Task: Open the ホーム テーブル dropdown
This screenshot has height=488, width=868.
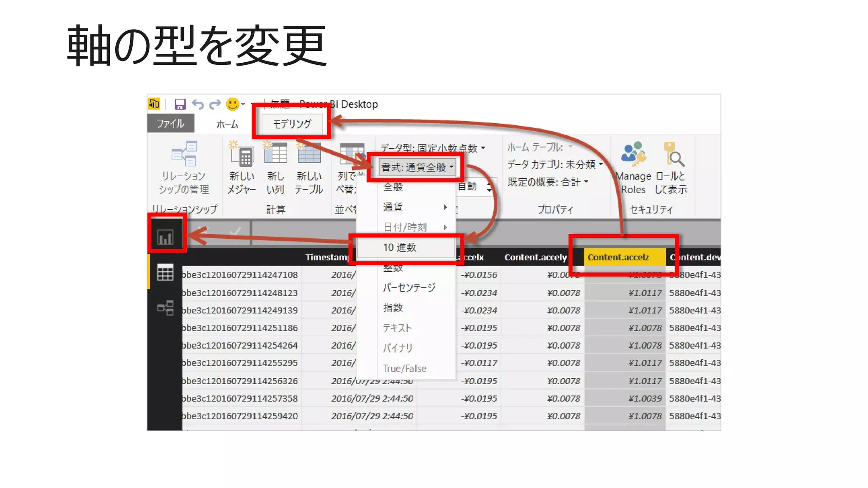Action: 540,147
